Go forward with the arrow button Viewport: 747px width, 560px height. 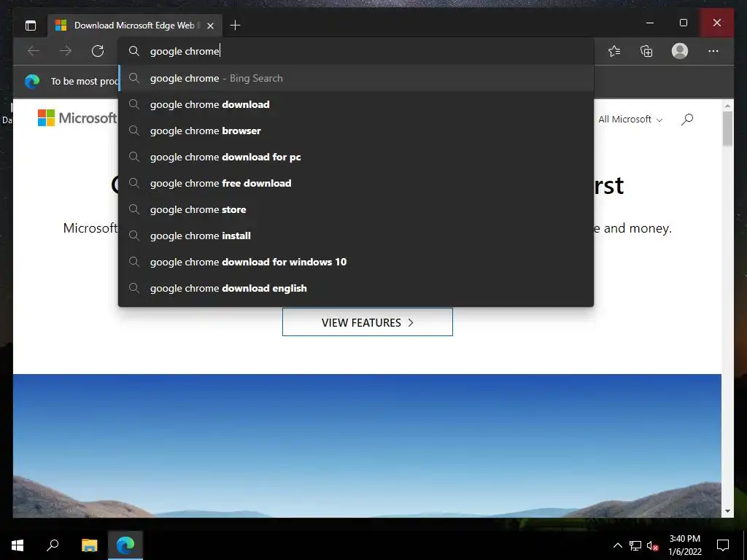pyautogui.click(x=66, y=51)
